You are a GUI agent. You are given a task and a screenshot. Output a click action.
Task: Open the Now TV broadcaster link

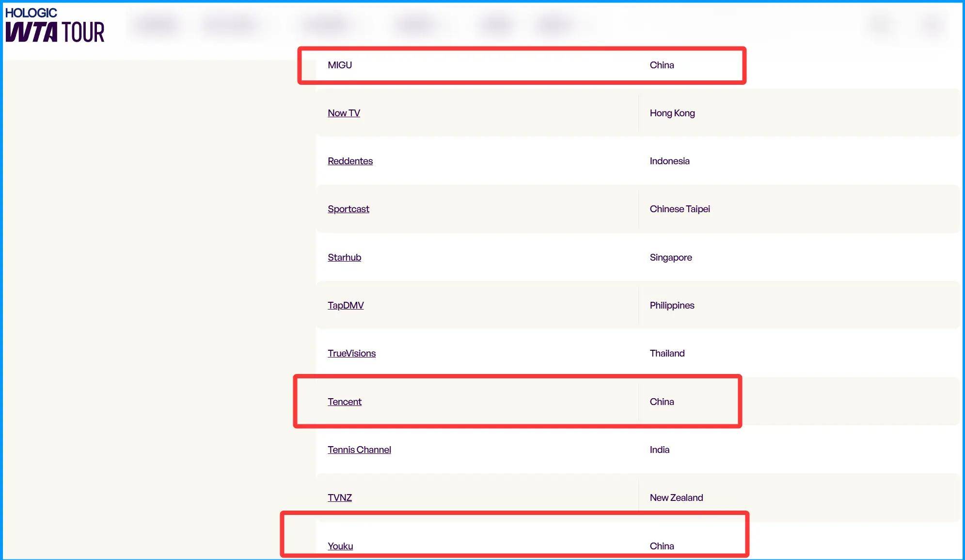click(x=344, y=113)
